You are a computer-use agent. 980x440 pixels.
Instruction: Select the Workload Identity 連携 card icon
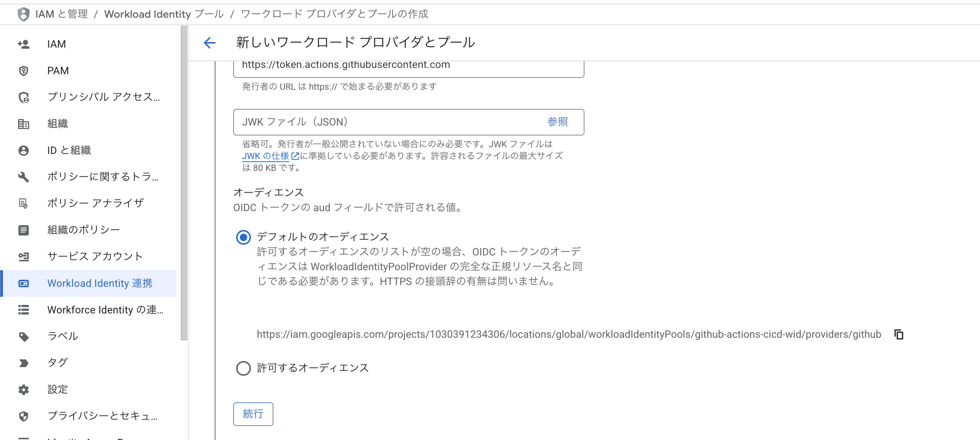(24, 283)
